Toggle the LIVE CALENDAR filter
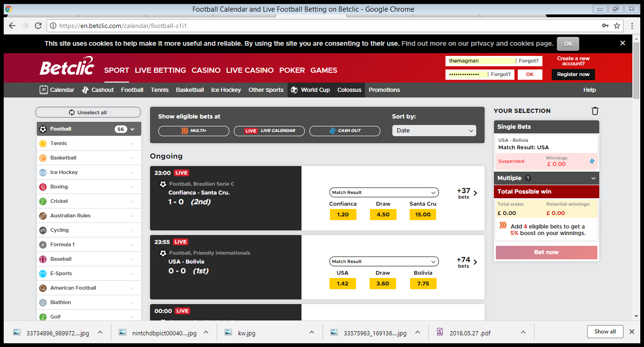Viewport: 644px width, 347px height. click(269, 131)
